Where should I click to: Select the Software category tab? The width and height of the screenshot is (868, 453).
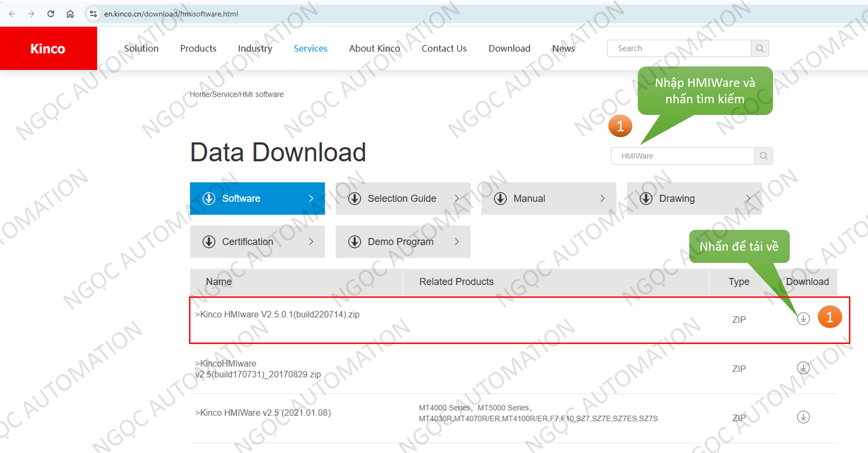[x=257, y=198]
